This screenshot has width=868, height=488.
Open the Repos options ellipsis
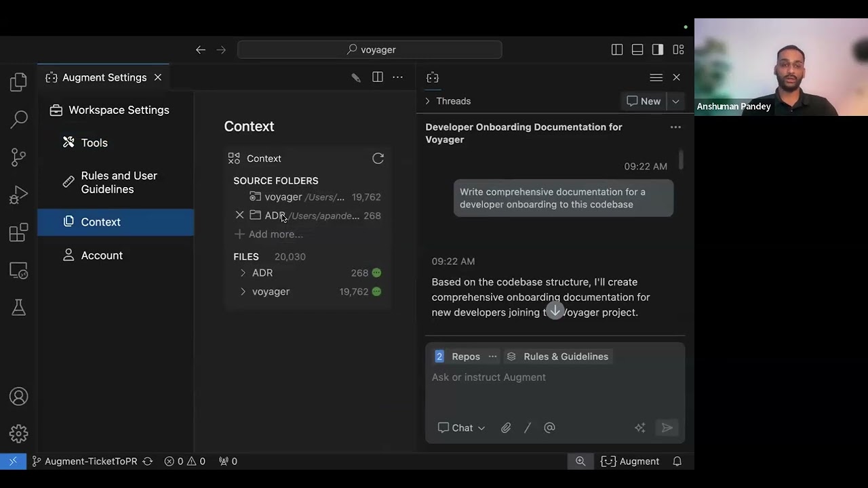coord(492,357)
